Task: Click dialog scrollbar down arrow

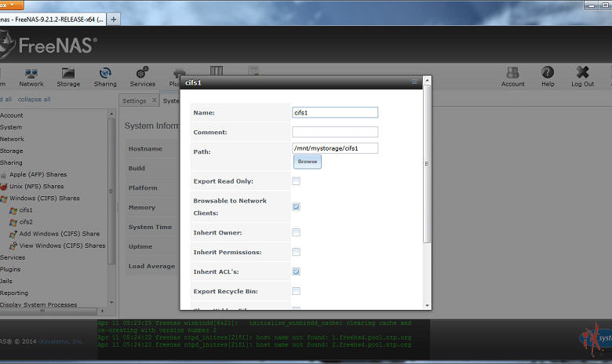Action: (427, 305)
